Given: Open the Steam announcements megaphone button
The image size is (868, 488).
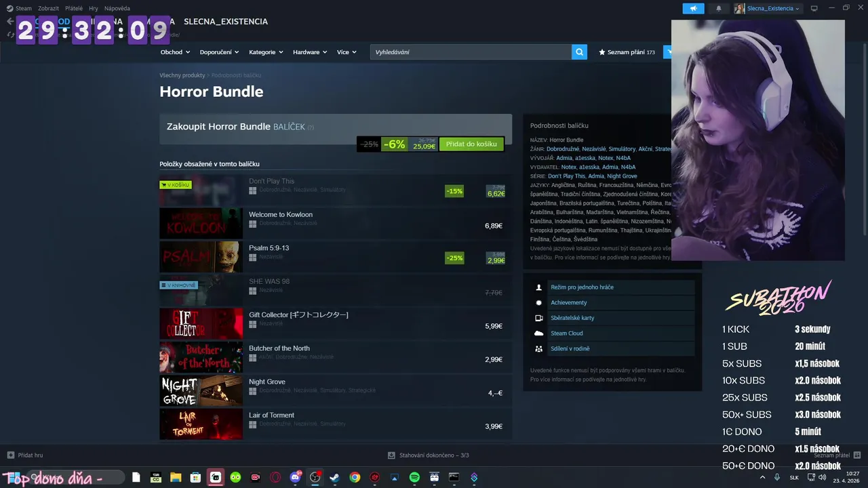Looking at the screenshot, I should point(693,8).
